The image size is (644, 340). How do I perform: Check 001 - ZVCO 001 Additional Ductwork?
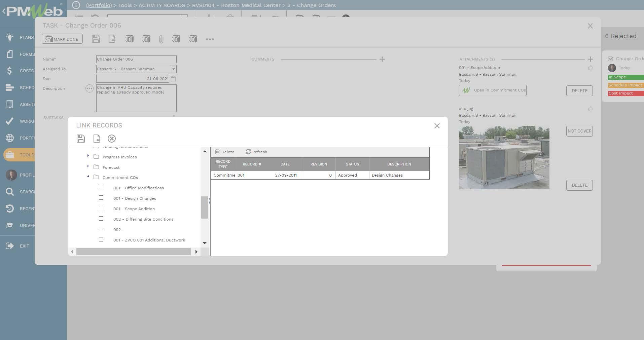coord(101,239)
